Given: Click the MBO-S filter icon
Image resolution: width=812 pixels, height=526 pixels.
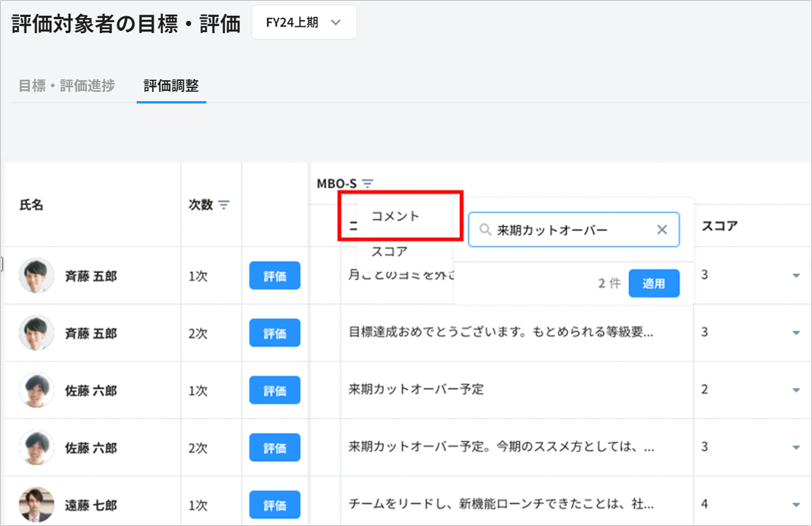Looking at the screenshot, I should [x=368, y=184].
